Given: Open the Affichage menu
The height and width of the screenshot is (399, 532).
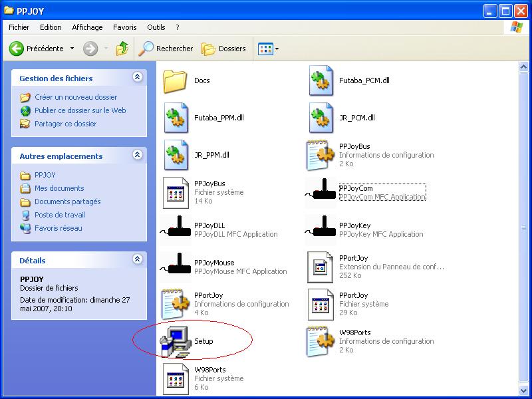Looking at the screenshot, I should tap(87, 27).
